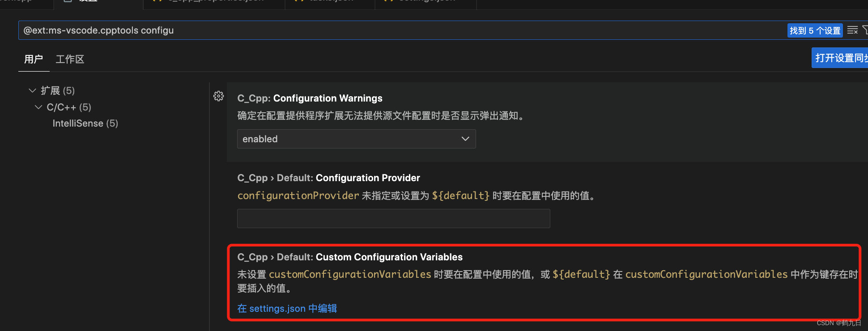Click the clear settings search icon
The width and height of the screenshot is (868, 331).
[x=852, y=30]
